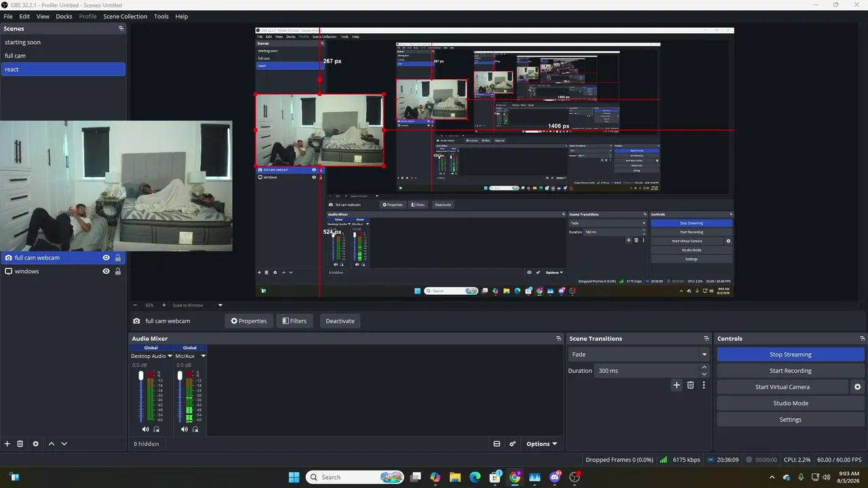Undock the Scenes panel
Screen dimensions: 868x488
click(x=121, y=28)
